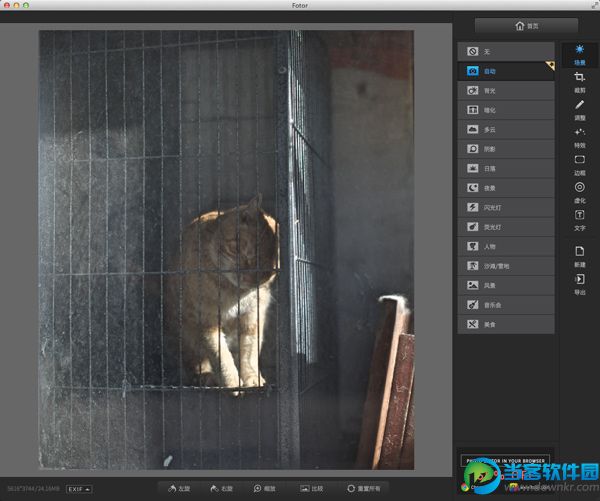Select the Crop (裁剪) tool

point(579,82)
